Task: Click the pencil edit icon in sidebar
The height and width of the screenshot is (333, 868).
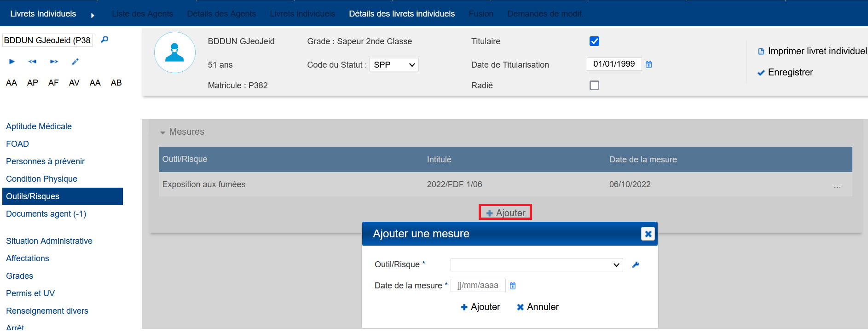Action: (x=75, y=62)
